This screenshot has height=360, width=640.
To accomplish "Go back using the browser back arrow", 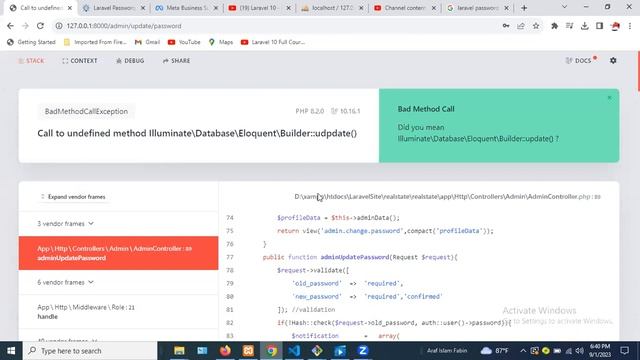I will pyautogui.click(x=10, y=26).
